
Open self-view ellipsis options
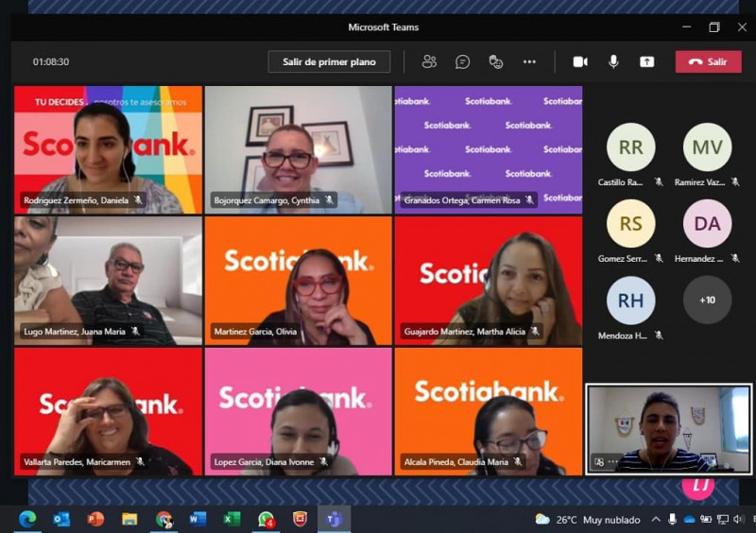coord(612,461)
